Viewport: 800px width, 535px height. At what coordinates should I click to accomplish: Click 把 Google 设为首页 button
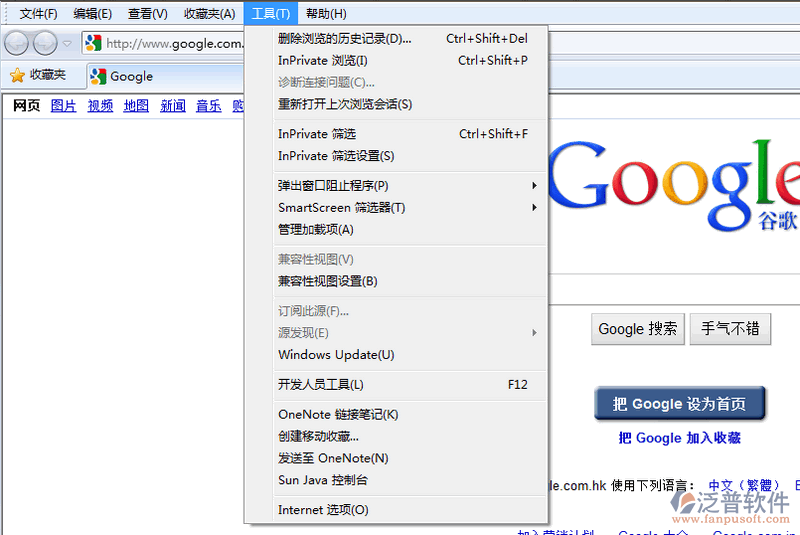click(680, 404)
